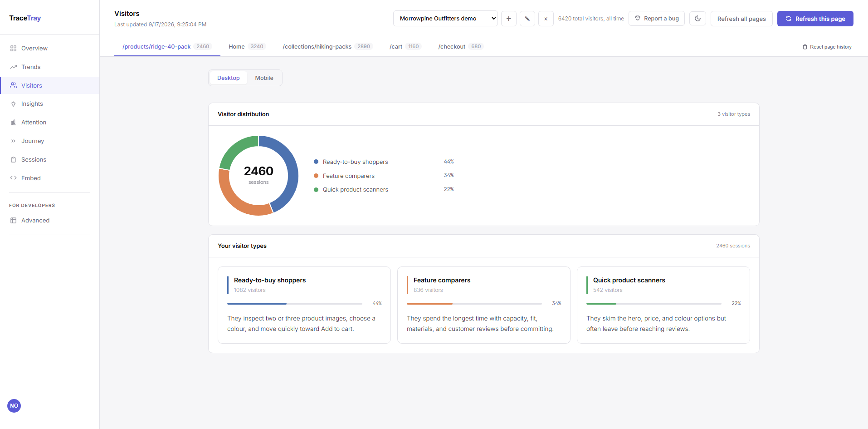The height and width of the screenshot is (429, 868).
Task: Click the 34% value in legend
Action: (449, 175)
